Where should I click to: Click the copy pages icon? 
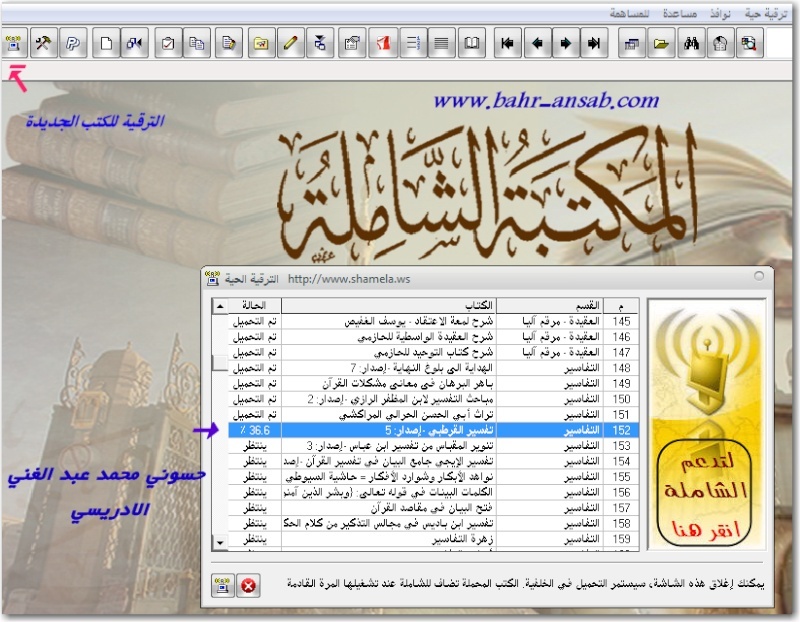[197, 43]
